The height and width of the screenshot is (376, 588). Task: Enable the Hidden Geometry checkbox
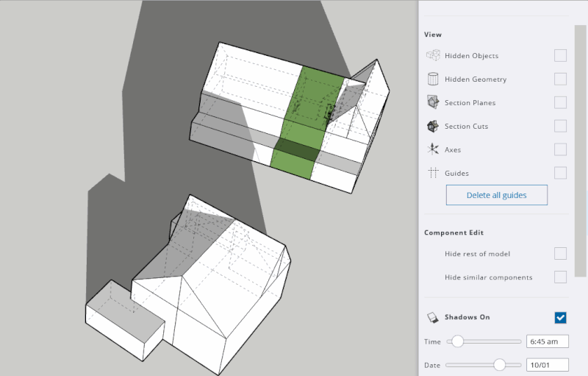point(560,79)
